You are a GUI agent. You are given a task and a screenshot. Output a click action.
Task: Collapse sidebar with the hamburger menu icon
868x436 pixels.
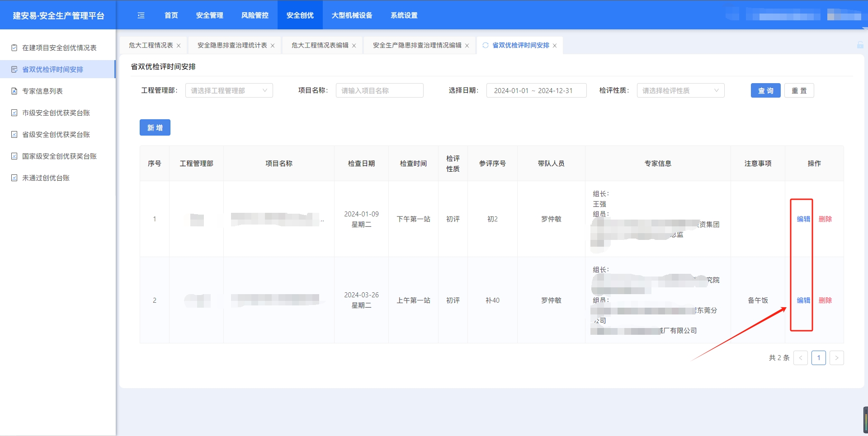click(141, 15)
